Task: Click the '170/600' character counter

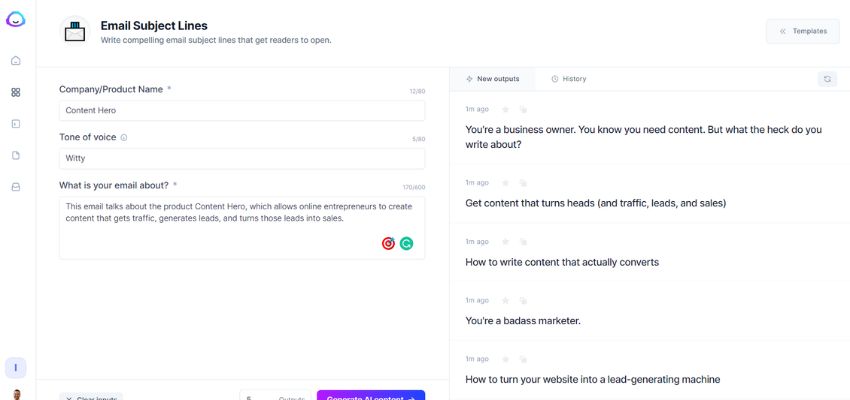Action: click(414, 188)
